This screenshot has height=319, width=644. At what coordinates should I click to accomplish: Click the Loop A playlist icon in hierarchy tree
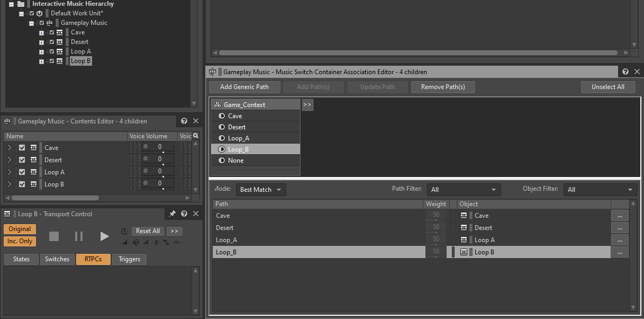[x=59, y=51]
